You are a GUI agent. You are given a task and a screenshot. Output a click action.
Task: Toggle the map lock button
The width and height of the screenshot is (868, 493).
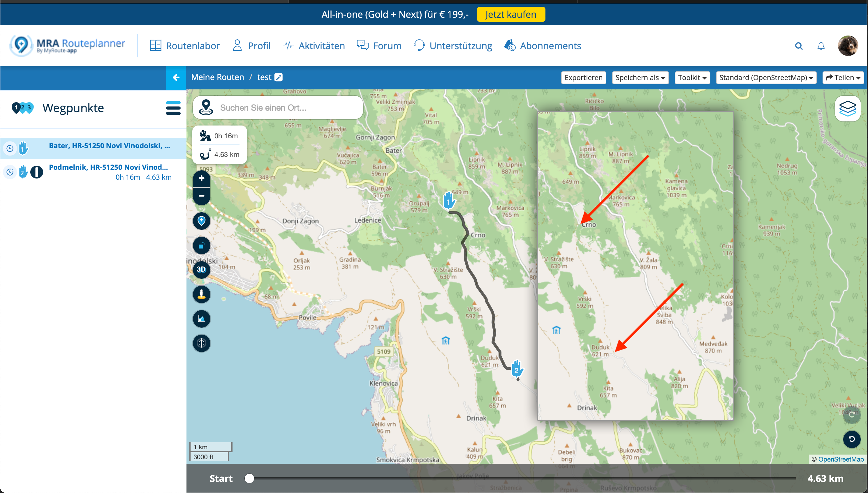[x=201, y=245]
